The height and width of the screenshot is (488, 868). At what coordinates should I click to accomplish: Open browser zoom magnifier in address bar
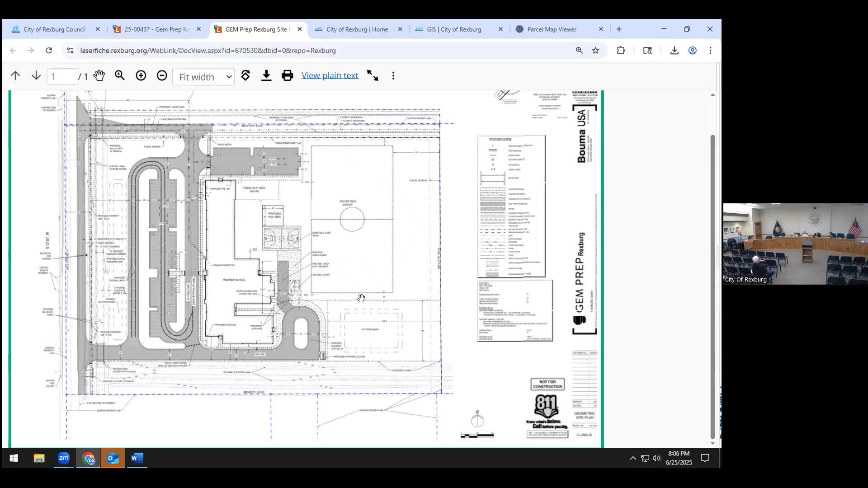click(579, 50)
